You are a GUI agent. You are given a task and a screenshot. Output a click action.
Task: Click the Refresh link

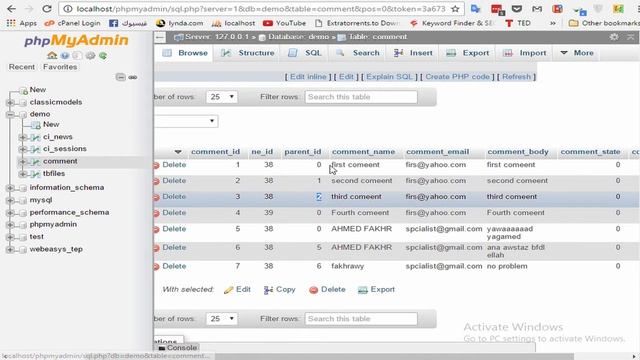tap(516, 77)
